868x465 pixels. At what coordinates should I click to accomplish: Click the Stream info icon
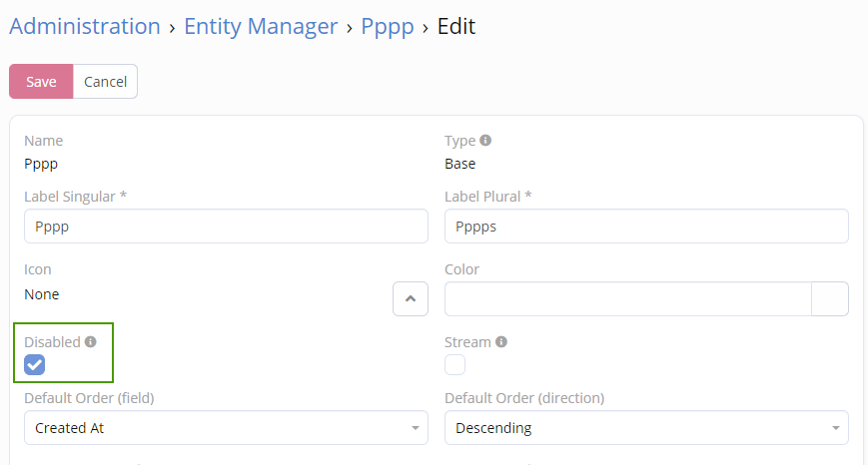pos(501,341)
